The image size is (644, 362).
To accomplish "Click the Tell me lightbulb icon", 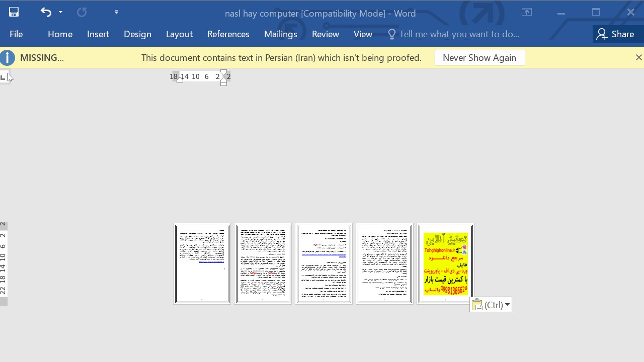I will (x=391, y=34).
